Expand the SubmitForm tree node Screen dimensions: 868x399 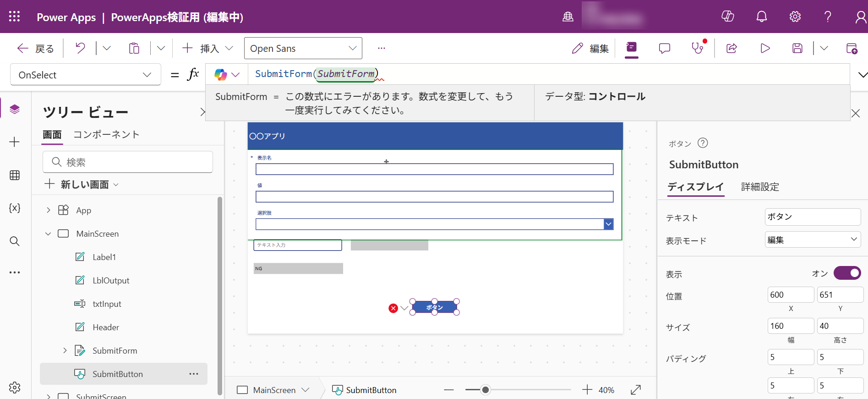65,351
